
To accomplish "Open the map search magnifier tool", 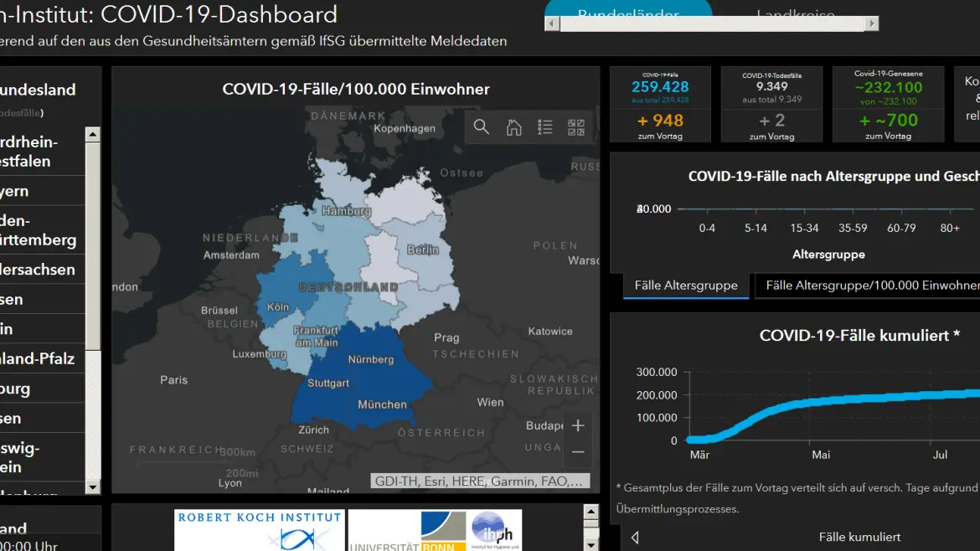I will (482, 127).
